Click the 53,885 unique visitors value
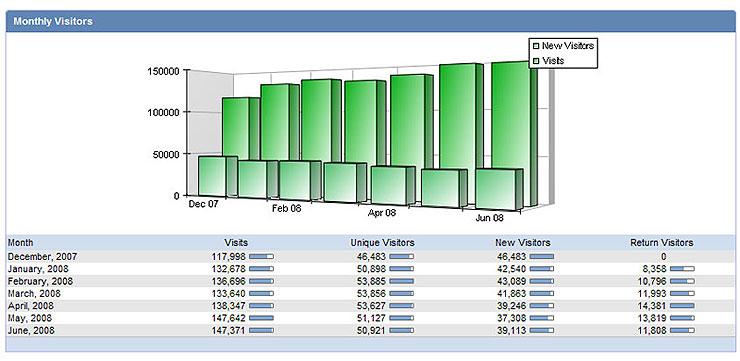 371,281
